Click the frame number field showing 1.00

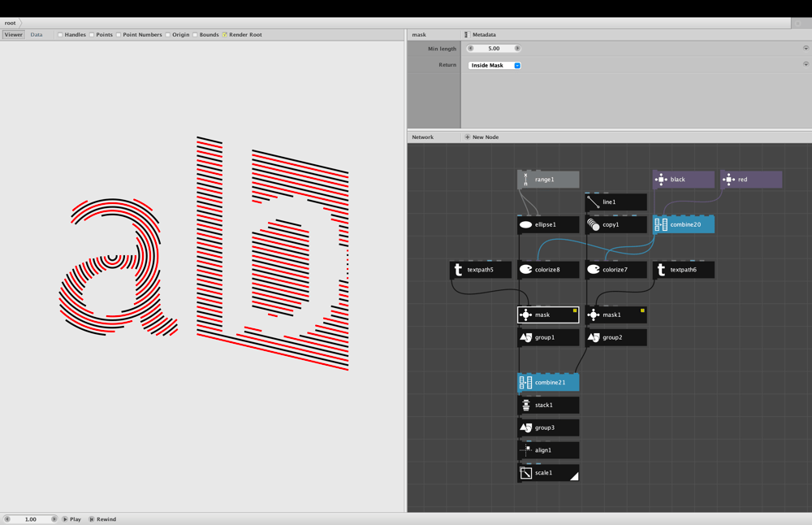pyautogui.click(x=31, y=518)
